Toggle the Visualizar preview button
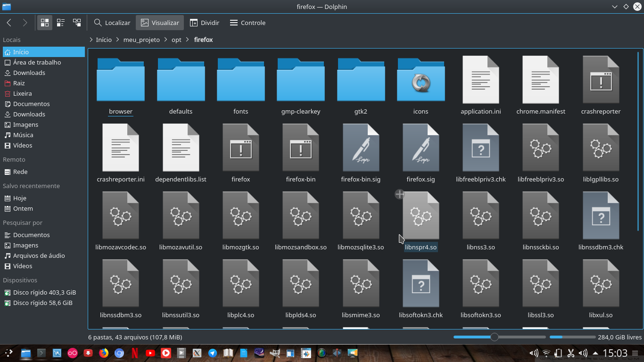 click(x=160, y=23)
